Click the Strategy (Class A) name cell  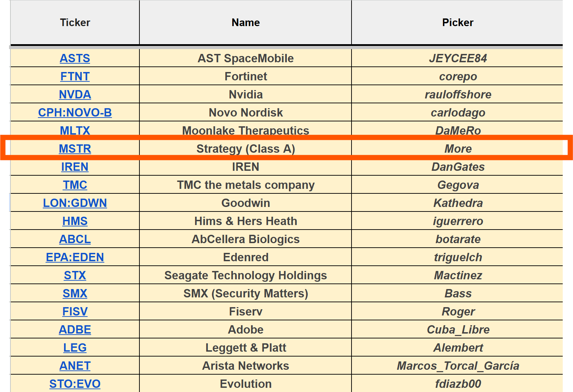click(x=245, y=149)
